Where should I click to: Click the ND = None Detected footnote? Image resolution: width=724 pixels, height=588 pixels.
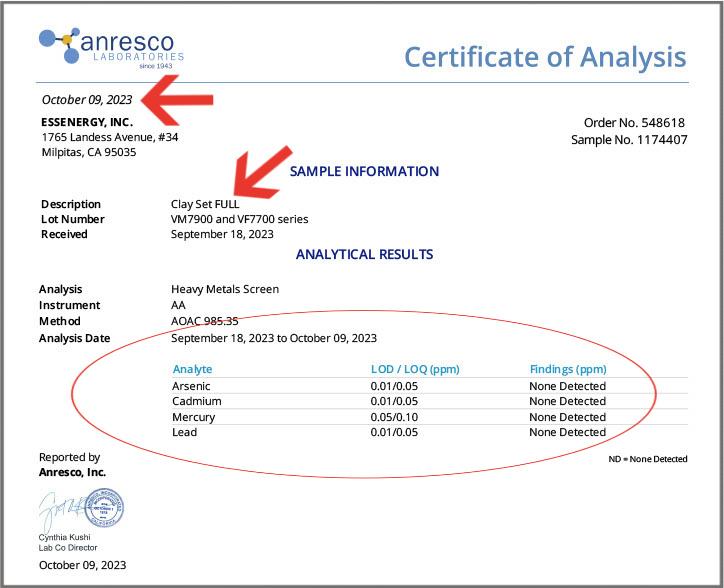tap(648, 459)
